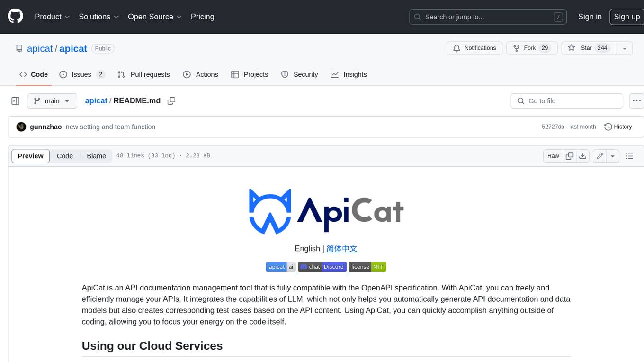Click the apicat ai badge
The image size is (644, 362).
(x=281, y=267)
